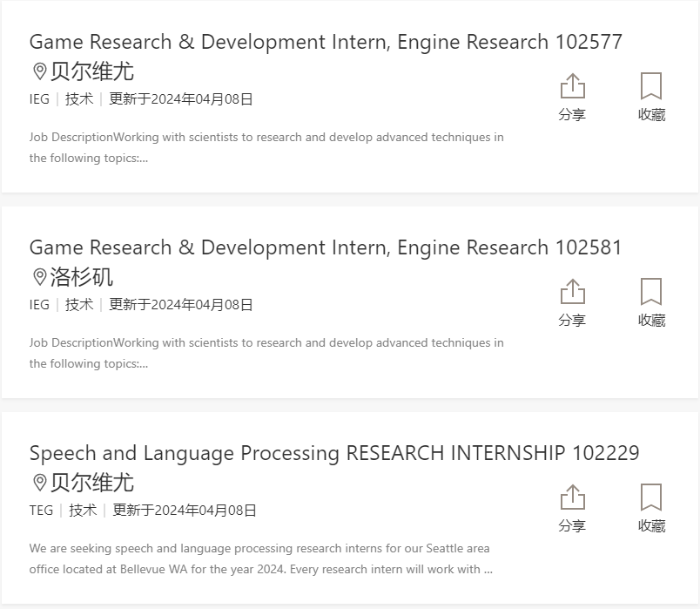Click IEG tag on job 102581
Viewport: 700px width, 609px height.
tap(39, 305)
